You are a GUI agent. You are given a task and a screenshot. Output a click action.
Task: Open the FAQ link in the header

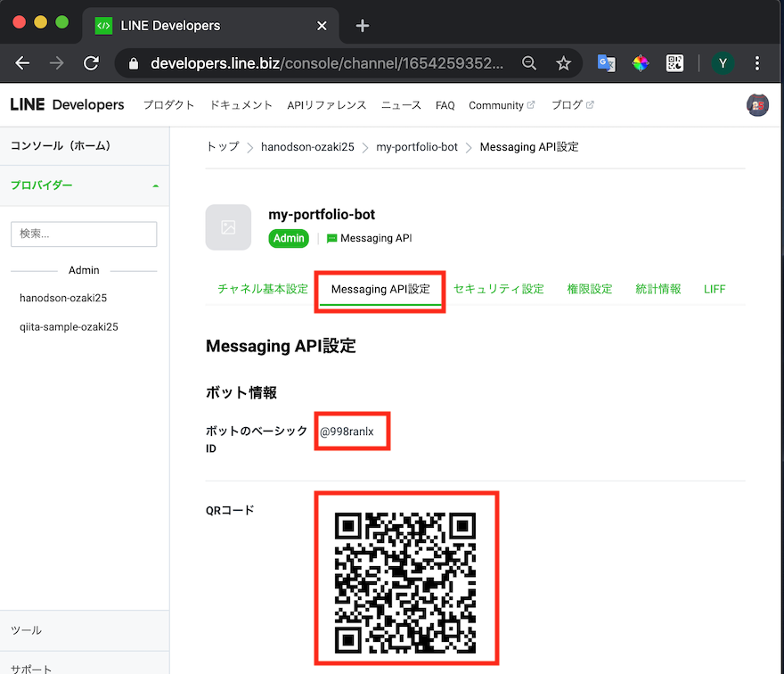[445, 105]
